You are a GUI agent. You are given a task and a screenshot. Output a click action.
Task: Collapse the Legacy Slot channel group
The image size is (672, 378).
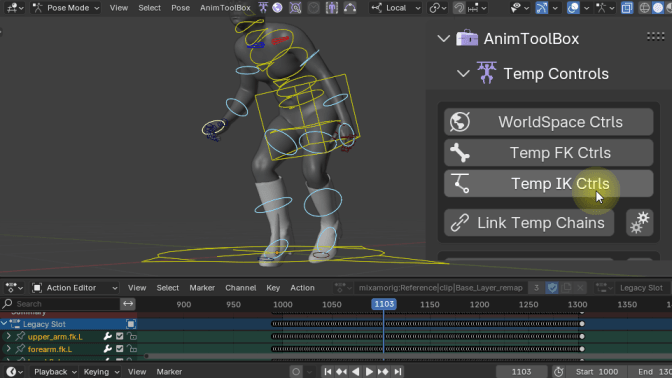coord(4,324)
